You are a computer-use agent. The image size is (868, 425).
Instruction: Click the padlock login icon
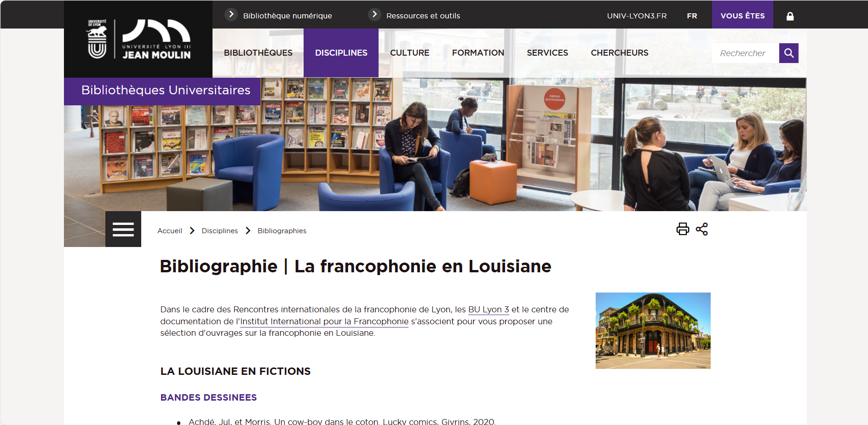790,16
